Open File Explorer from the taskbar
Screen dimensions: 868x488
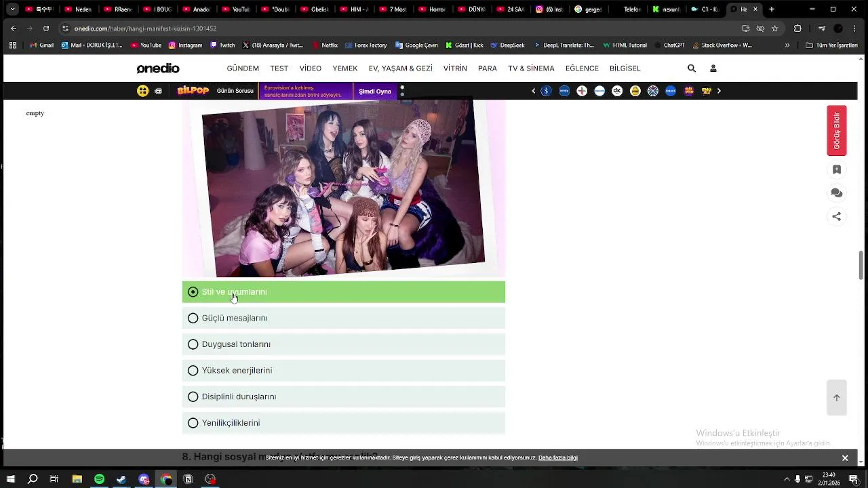77,479
